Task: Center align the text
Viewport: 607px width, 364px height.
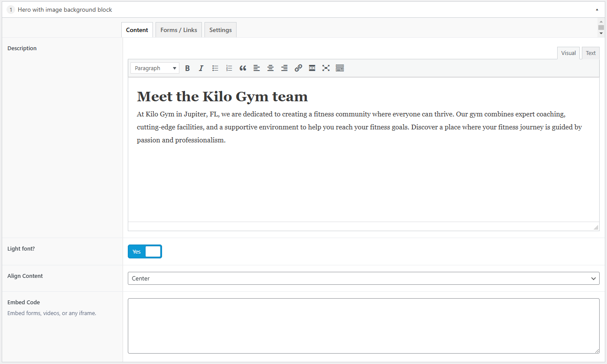Action: point(270,68)
